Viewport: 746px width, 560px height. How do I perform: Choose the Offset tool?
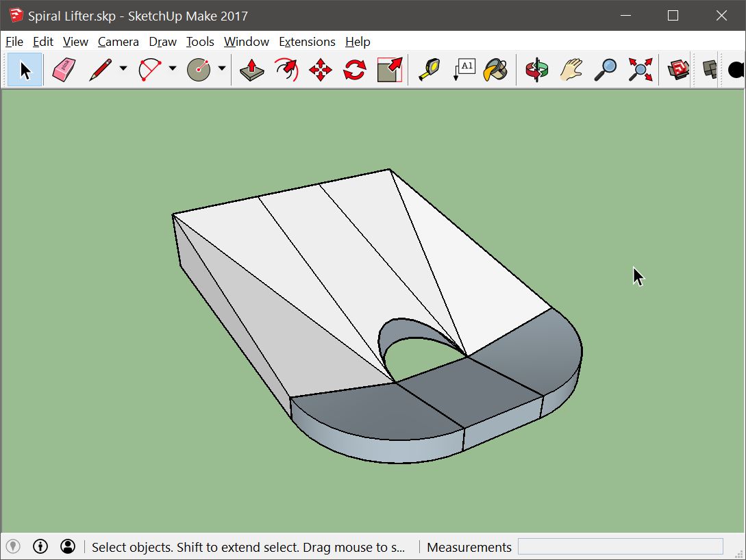[x=389, y=69]
